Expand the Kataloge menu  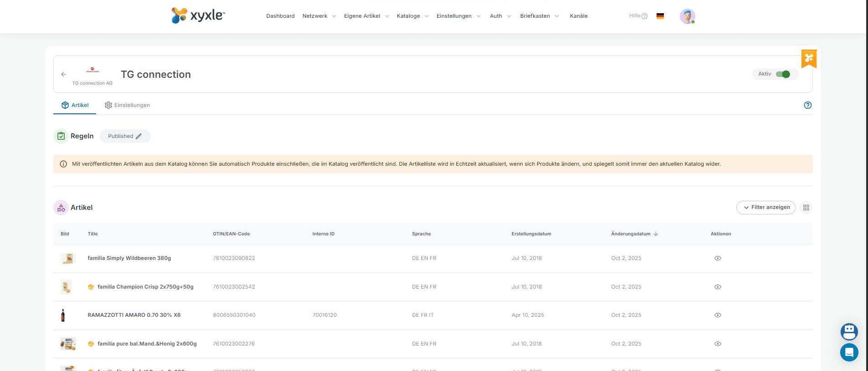[x=412, y=16]
